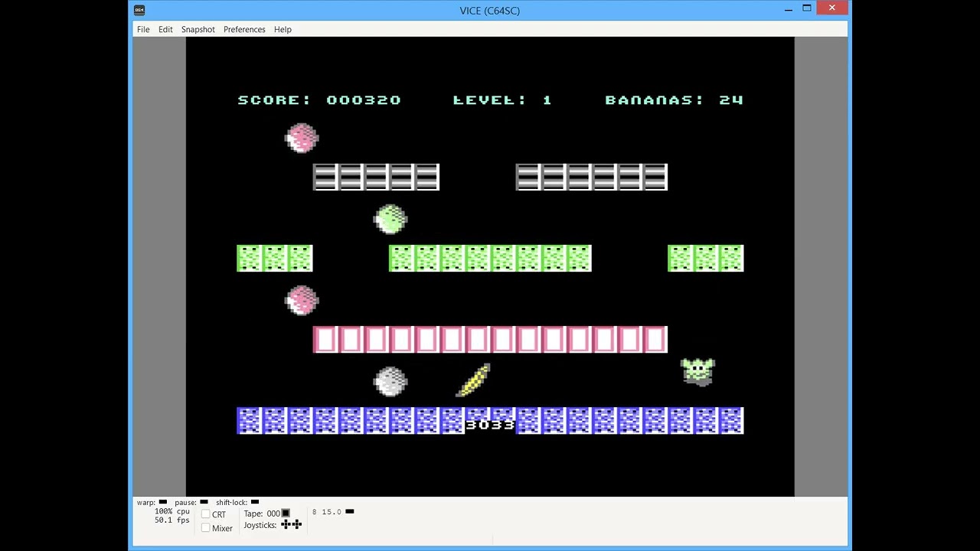Click the BANANAS: 24 counter text
Image resolution: width=980 pixels, height=551 pixels.
(674, 100)
